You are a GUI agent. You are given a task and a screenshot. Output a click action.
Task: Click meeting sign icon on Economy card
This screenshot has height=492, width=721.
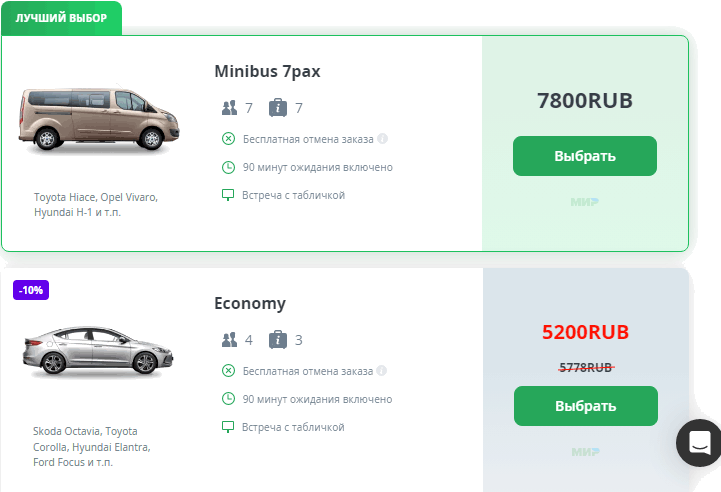coord(228,427)
